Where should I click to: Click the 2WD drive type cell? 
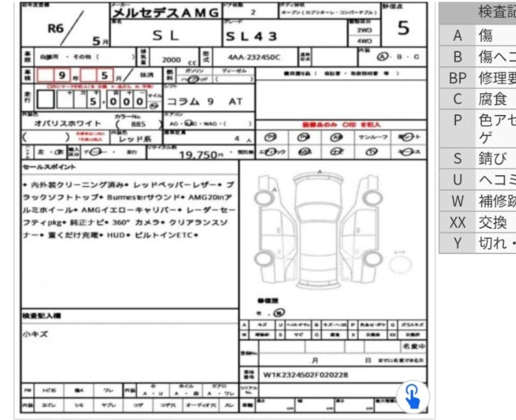coord(364,30)
